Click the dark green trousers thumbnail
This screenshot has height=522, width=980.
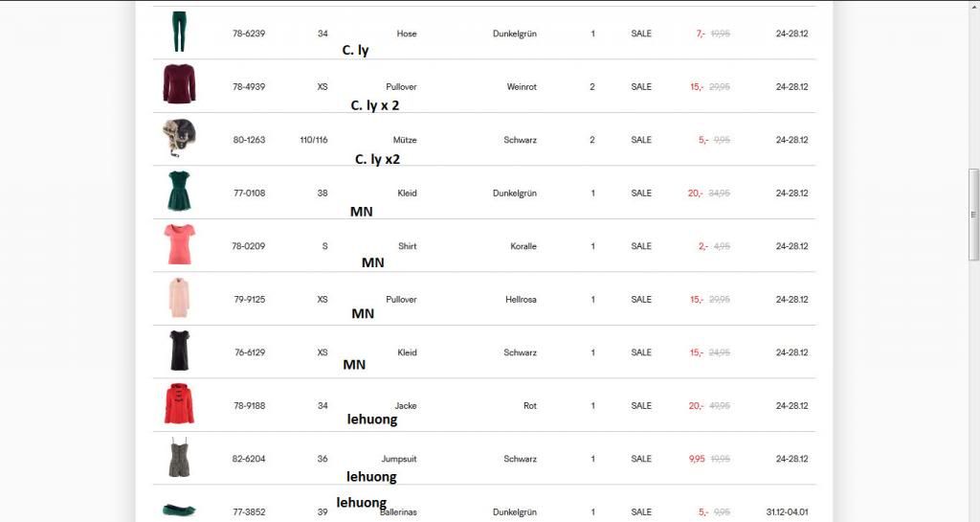(x=179, y=32)
